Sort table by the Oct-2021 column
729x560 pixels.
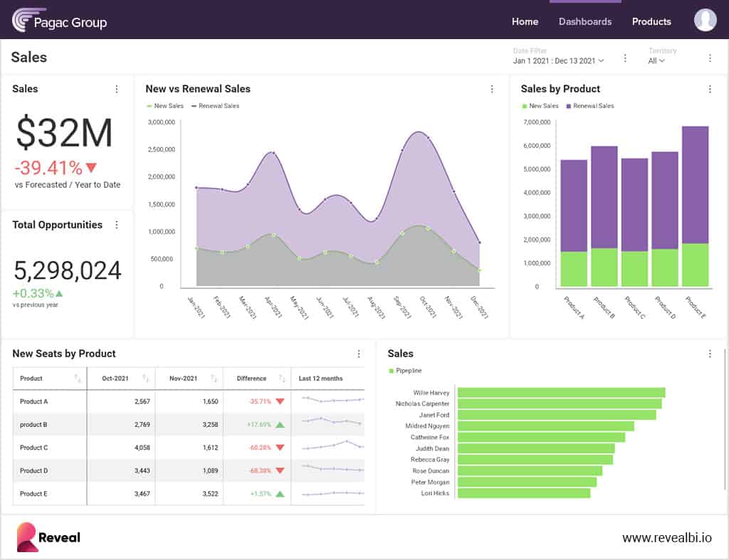click(x=145, y=379)
